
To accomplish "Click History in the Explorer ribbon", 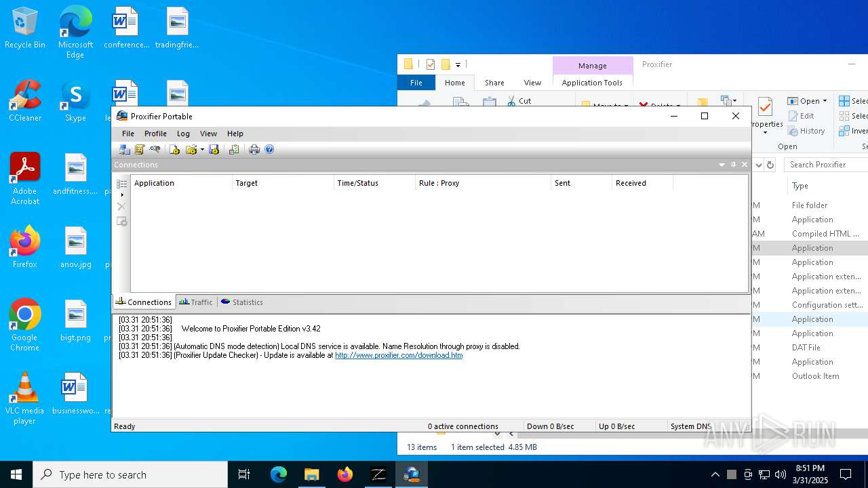I will pyautogui.click(x=806, y=131).
